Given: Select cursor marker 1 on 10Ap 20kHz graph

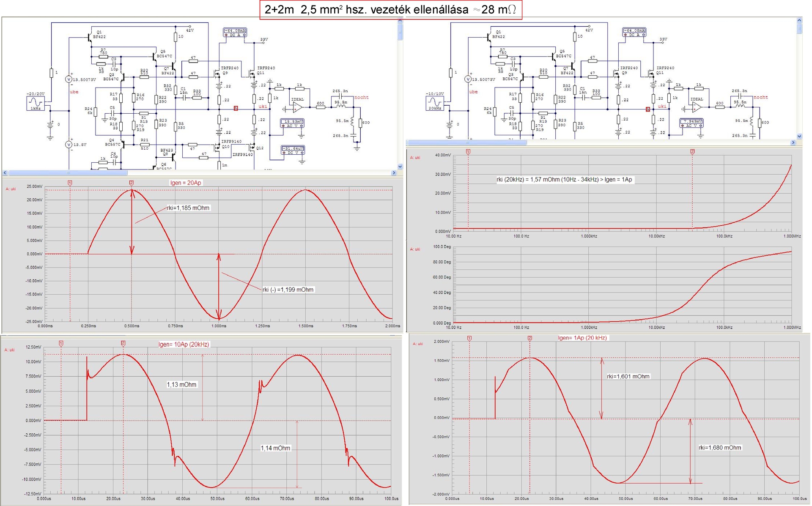Looking at the screenshot, I should [61, 343].
